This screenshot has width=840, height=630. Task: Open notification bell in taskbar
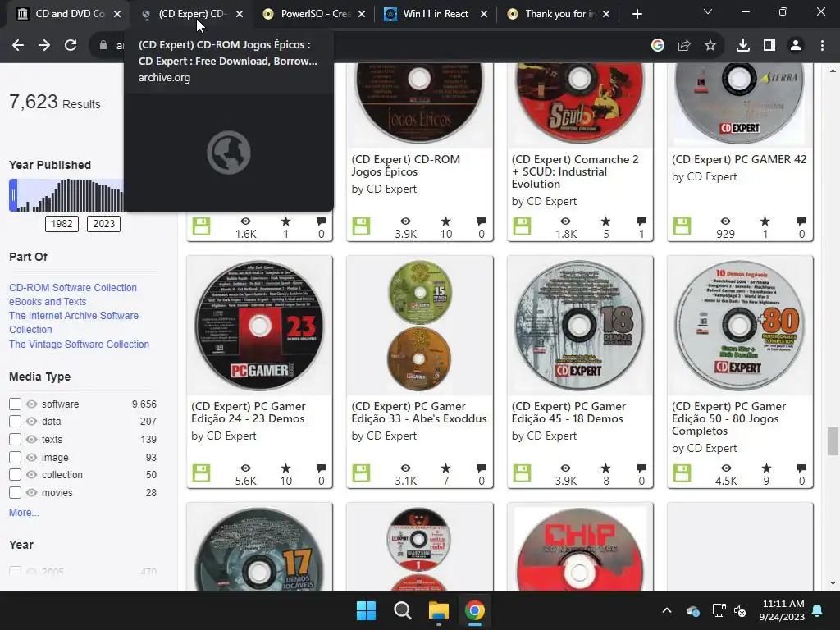(818, 610)
